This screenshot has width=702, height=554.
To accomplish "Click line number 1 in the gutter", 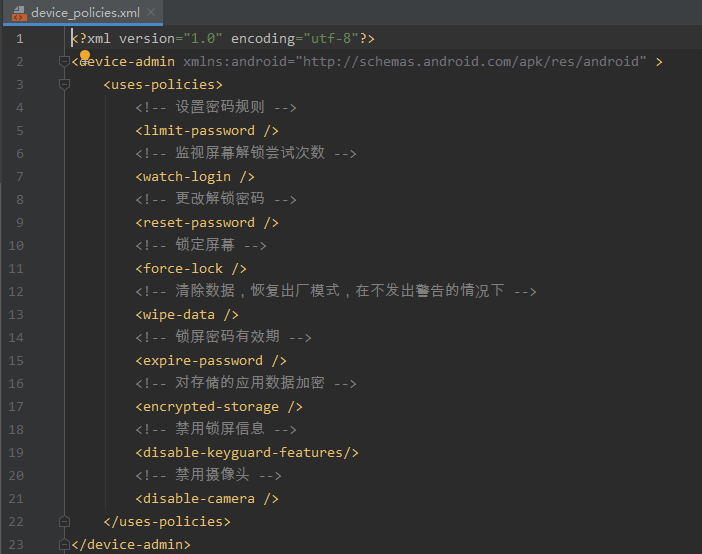I will [x=20, y=39].
